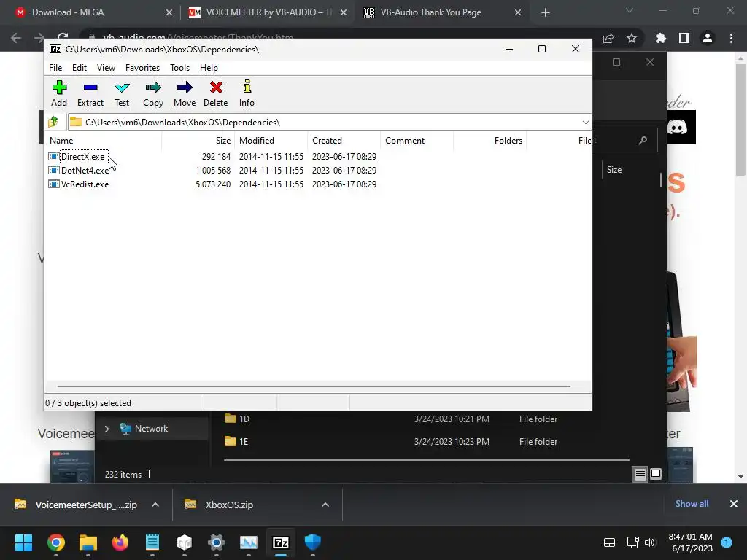This screenshot has height=560, width=747.
Task: Open the Help menu
Action: tap(209, 68)
